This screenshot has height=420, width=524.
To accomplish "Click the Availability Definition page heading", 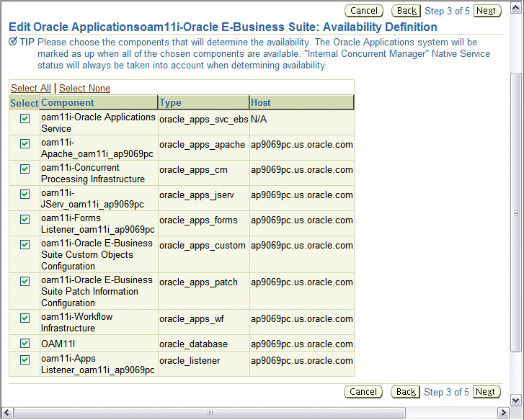I will tap(223, 27).
